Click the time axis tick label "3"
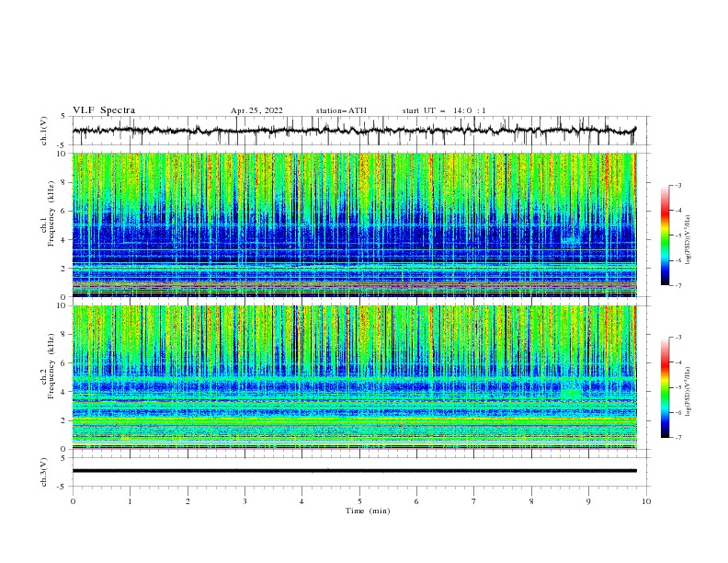Image resolution: width=728 pixels, height=563 pixels. pos(245,501)
